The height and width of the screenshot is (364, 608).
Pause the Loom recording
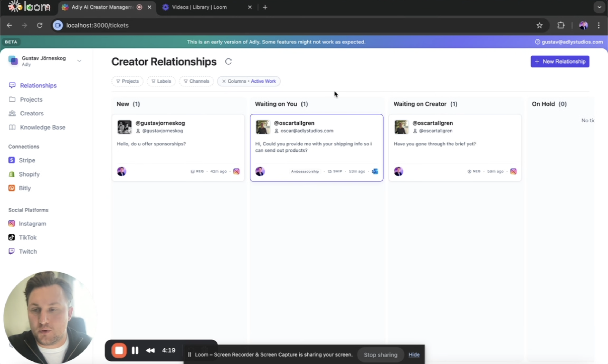pos(135,350)
